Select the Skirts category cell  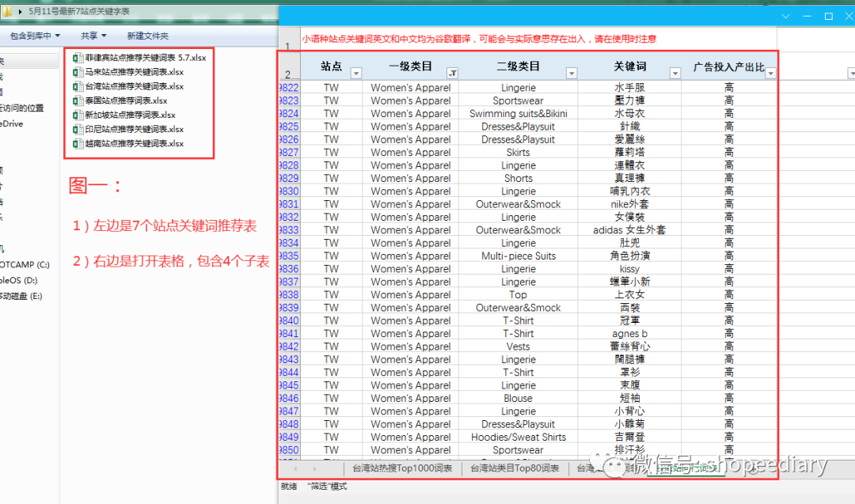(518, 153)
